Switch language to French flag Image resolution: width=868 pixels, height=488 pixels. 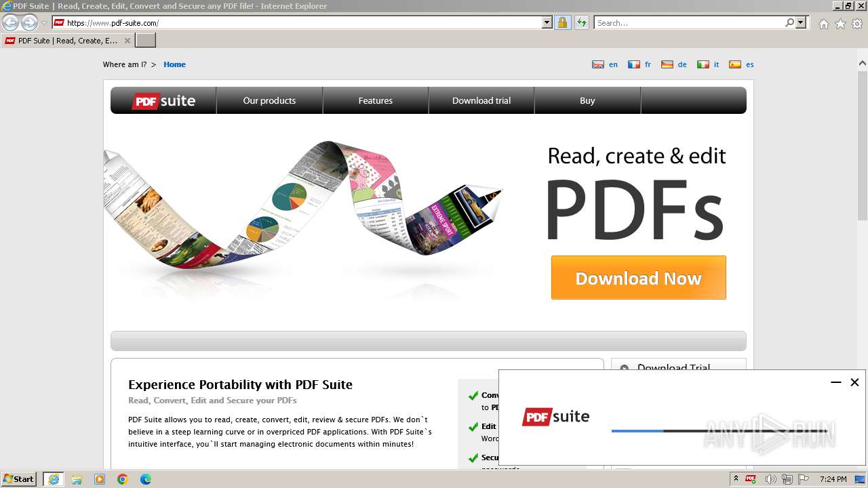(x=634, y=64)
